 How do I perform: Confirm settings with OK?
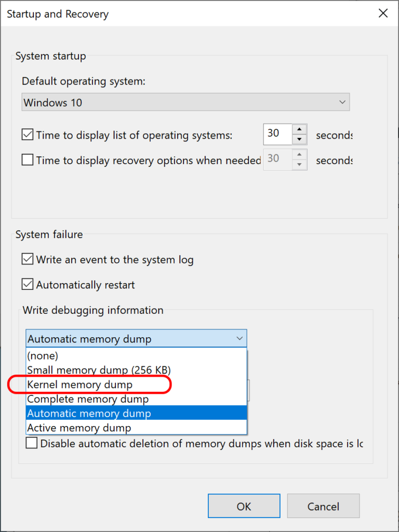244,506
